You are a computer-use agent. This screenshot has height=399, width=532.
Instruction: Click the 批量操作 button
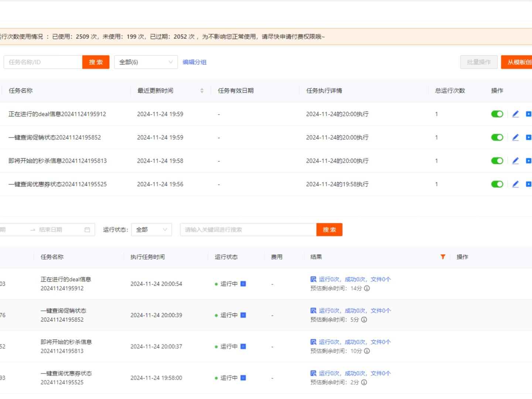479,62
